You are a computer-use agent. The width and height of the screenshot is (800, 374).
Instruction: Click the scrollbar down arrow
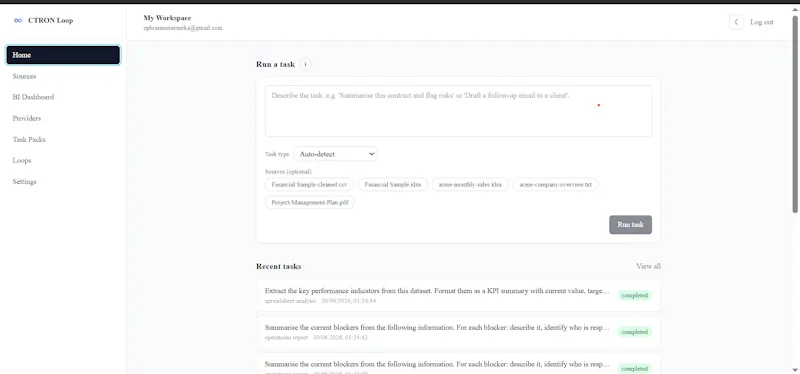(795, 369)
